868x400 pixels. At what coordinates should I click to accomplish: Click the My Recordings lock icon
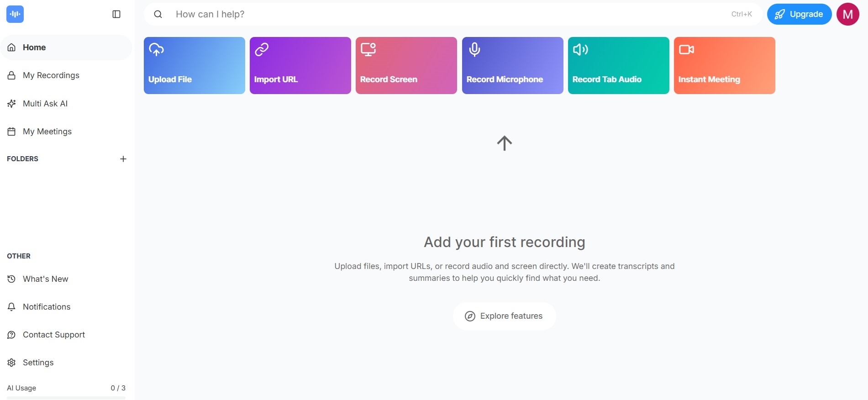coord(12,75)
